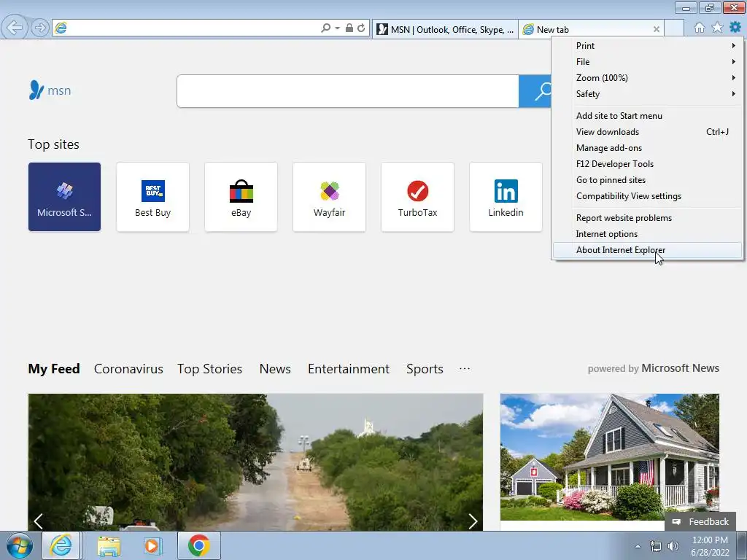Open Windows Media Player from the taskbar
Screen dimensions: 747x560
click(x=152, y=545)
